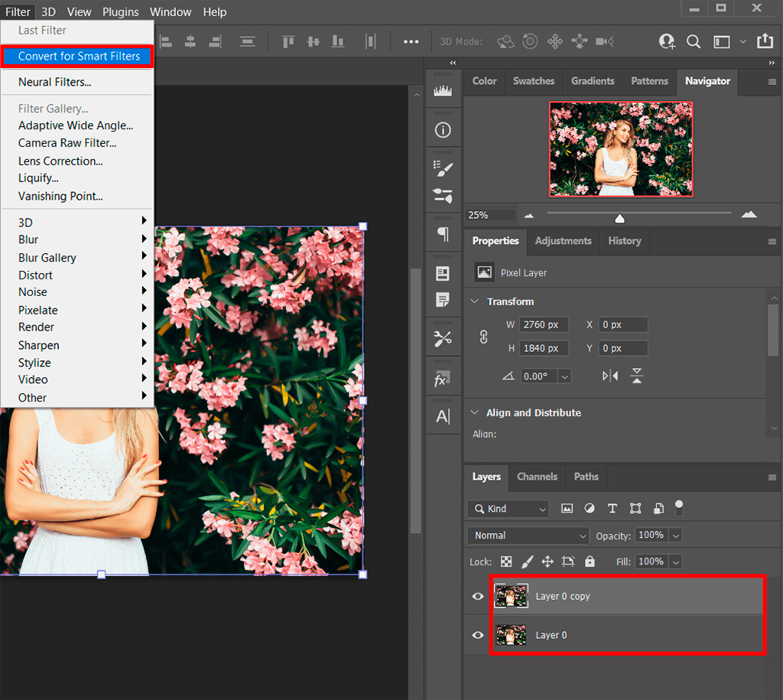Open the Histogram panel icon

pos(443,92)
